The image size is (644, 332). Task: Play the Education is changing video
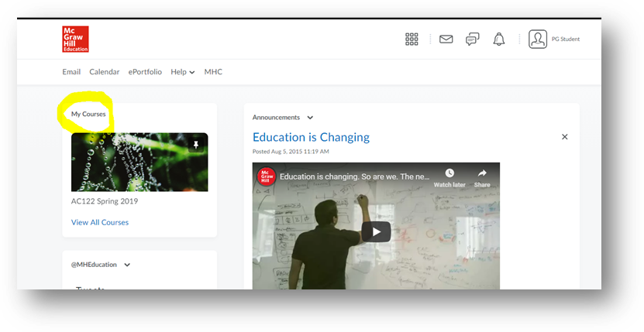coord(376,231)
